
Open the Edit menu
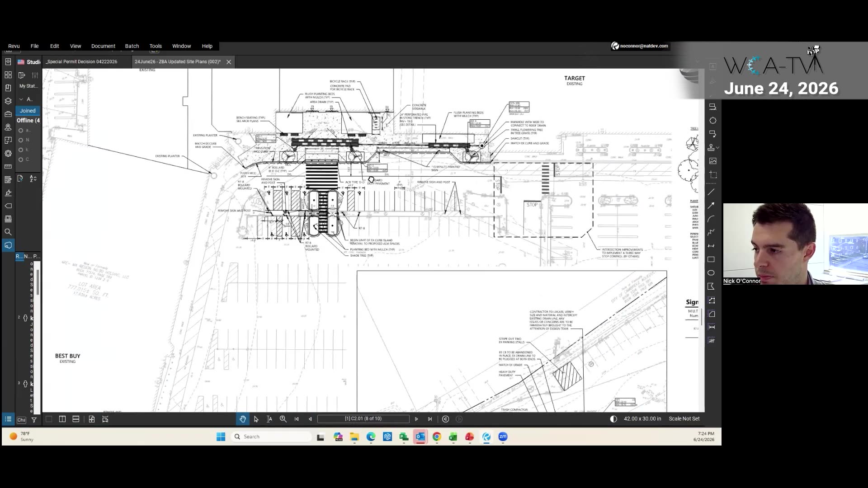55,46
